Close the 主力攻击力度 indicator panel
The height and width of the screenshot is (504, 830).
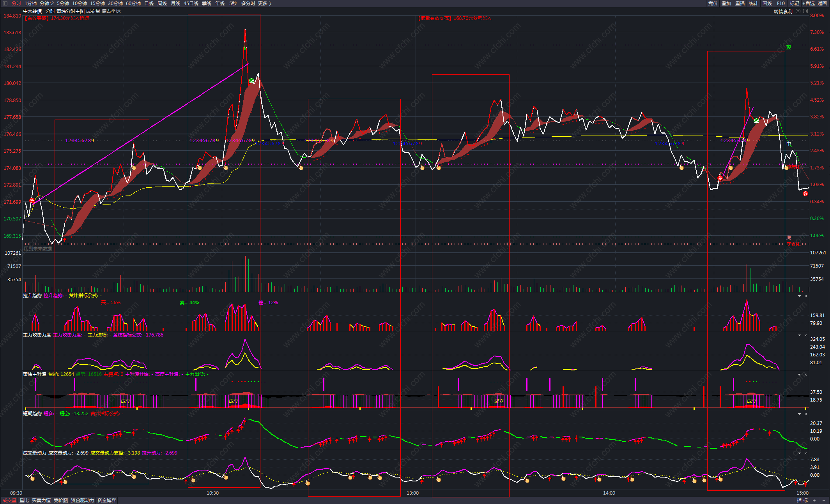(x=806, y=335)
